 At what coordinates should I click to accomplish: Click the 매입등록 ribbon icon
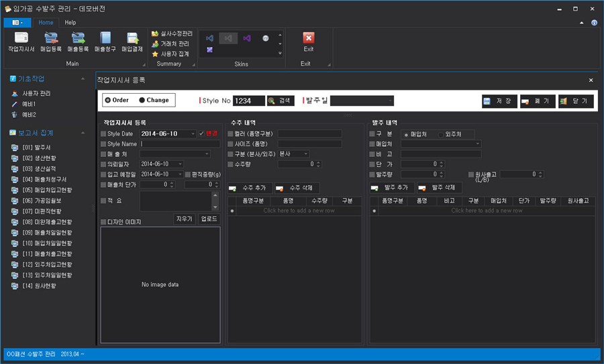tap(51, 42)
